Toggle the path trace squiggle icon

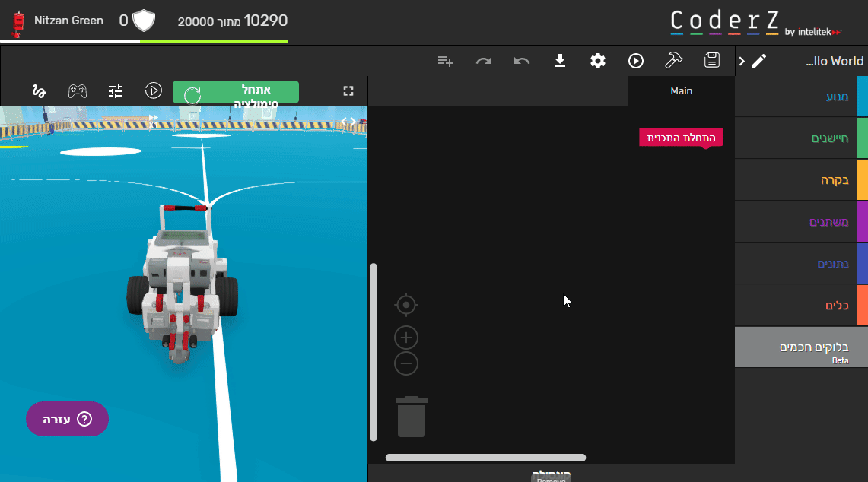pyautogui.click(x=39, y=91)
